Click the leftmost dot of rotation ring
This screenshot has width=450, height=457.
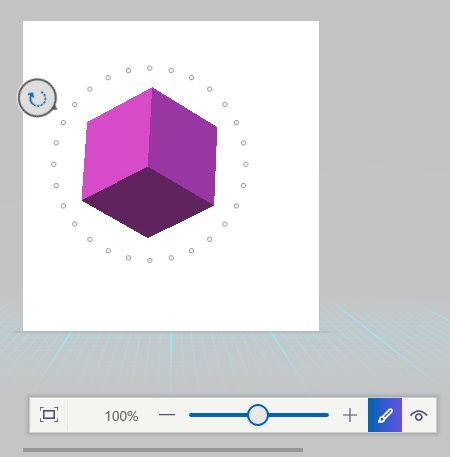pos(54,164)
